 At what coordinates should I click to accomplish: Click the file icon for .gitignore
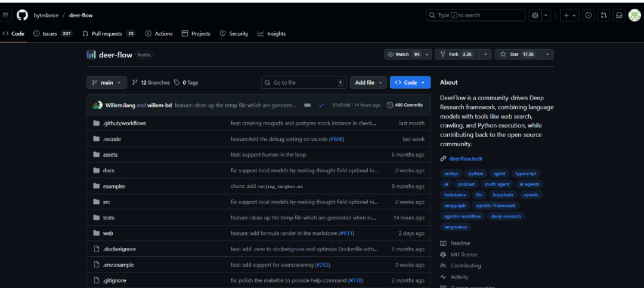click(97, 281)
